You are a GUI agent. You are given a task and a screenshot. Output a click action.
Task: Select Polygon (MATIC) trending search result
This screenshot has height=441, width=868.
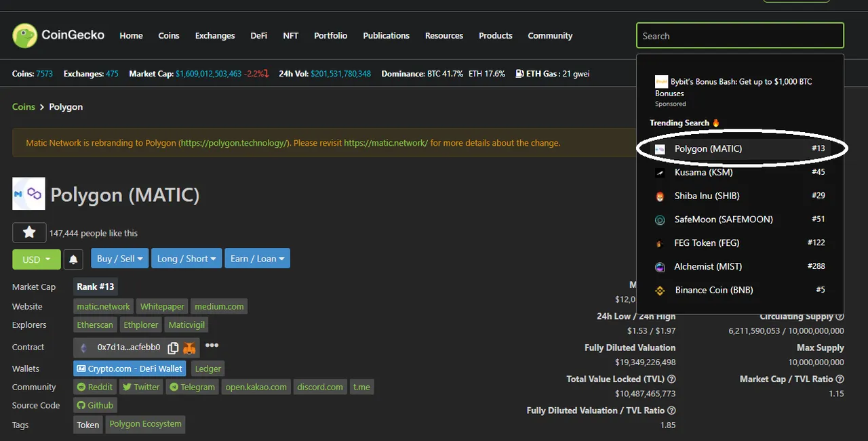point(740,148)
